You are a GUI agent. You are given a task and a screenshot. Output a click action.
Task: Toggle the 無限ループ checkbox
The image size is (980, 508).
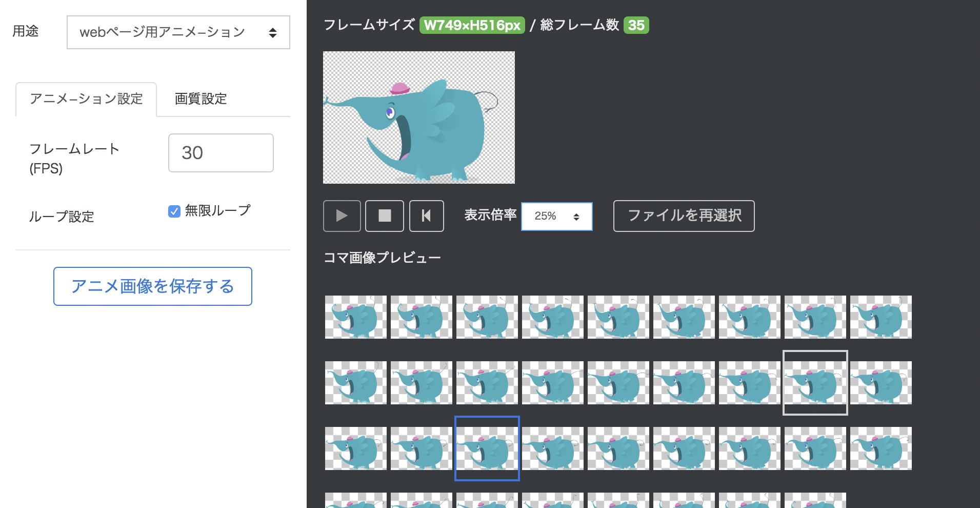click(174, 211)
